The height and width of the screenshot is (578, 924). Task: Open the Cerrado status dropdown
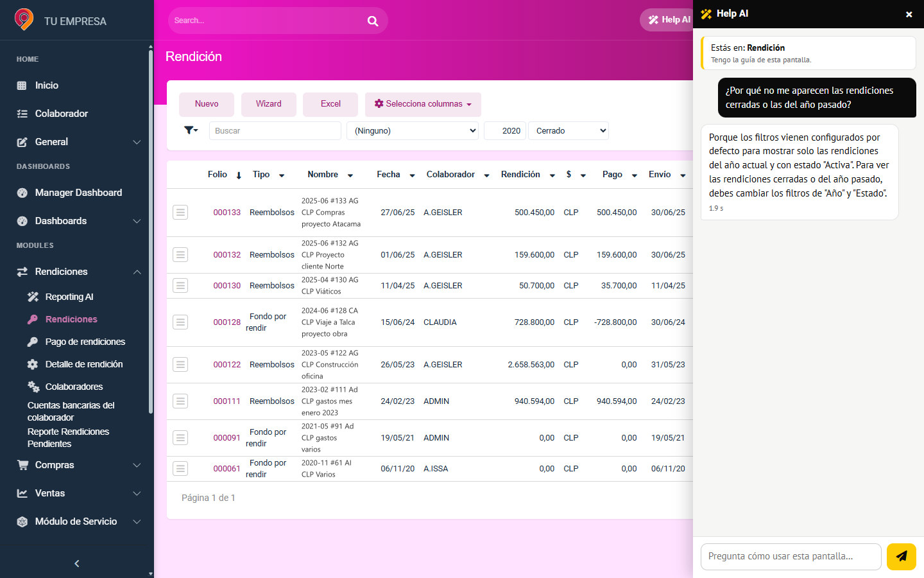(x=569, y=130)
